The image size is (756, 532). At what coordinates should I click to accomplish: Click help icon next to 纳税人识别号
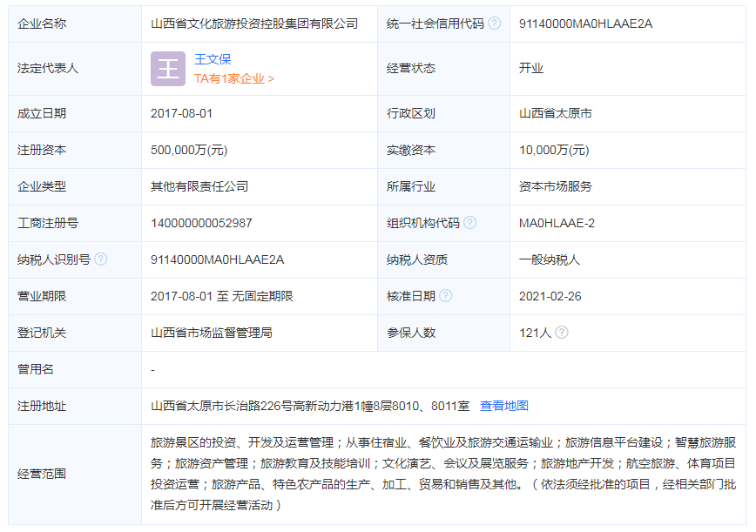pyautogui.click(x=101, y=259)
